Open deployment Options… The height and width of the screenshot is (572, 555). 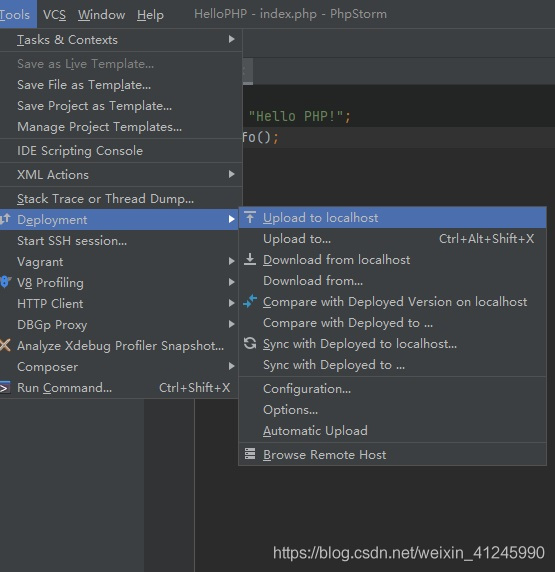[x=392, y=410]
